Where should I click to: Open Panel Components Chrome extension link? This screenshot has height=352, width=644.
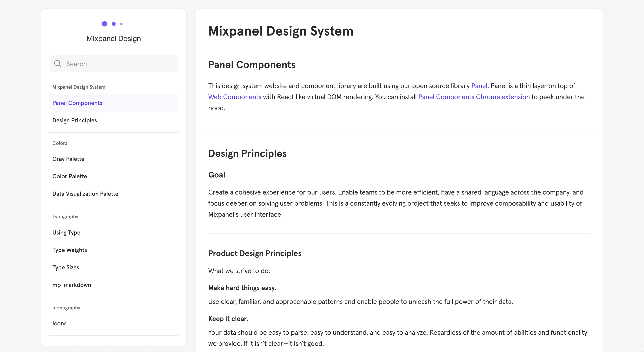pyautogui.click(x=474, y=97)
